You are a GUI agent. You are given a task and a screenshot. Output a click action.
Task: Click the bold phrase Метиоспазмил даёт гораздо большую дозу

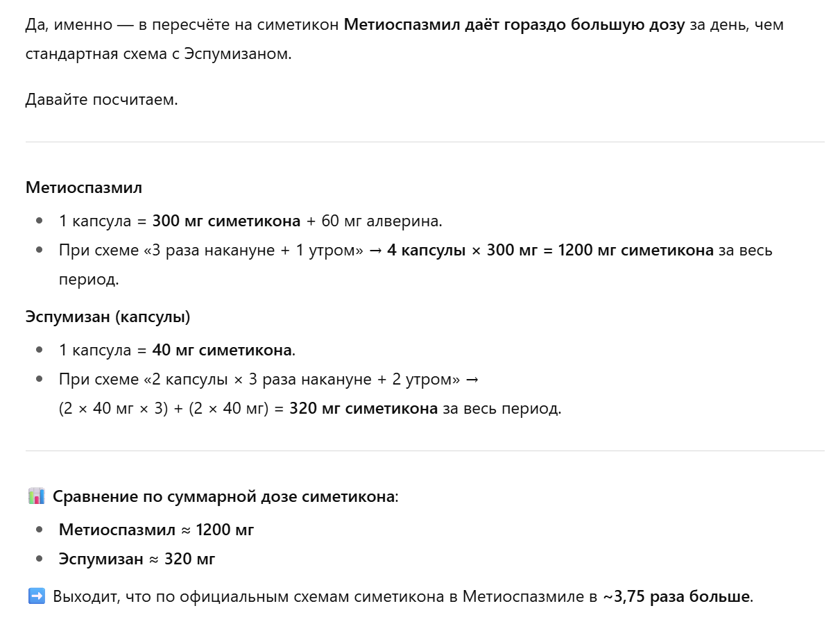[x=515, y=26]
